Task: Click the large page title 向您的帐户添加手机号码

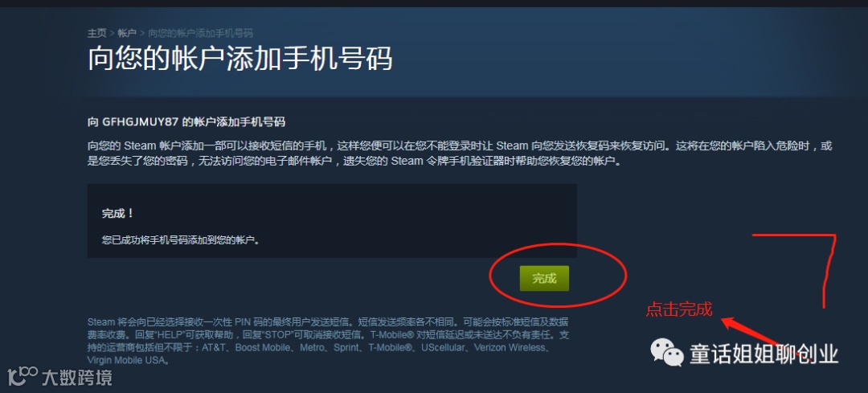Action: (240, 59)
